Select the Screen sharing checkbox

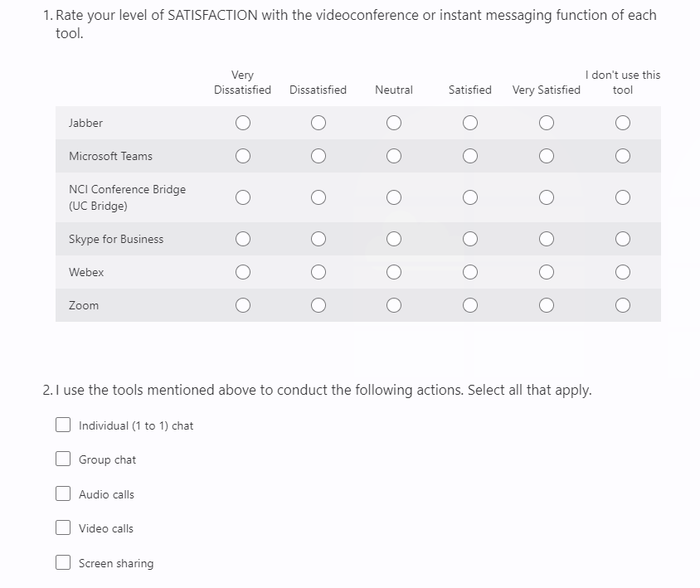point(63,562)
